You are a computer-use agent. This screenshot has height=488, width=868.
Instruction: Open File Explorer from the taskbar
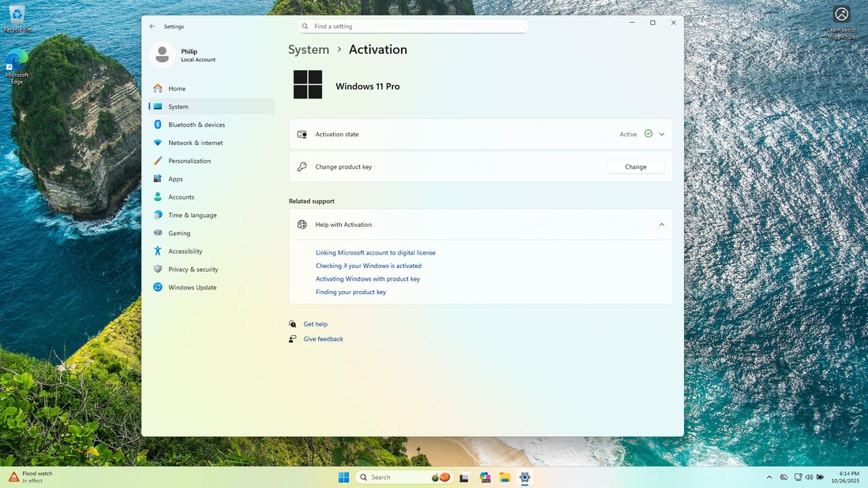504,477
